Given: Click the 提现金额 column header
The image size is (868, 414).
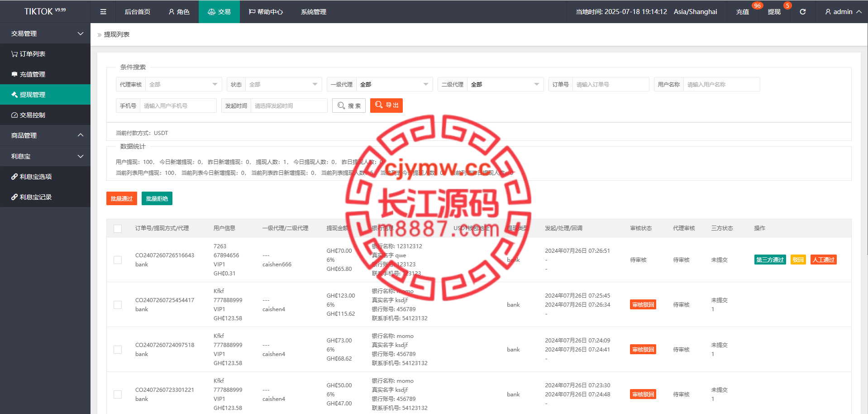Looking at the screenshot, I should (338, 228).
